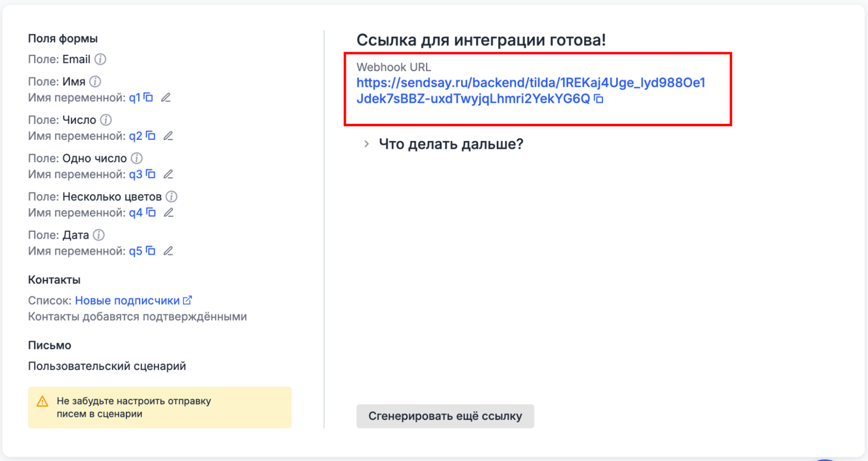This screenshot has height=461, width=868.
Task: Copy variable name q2
Action: (151, 135)
